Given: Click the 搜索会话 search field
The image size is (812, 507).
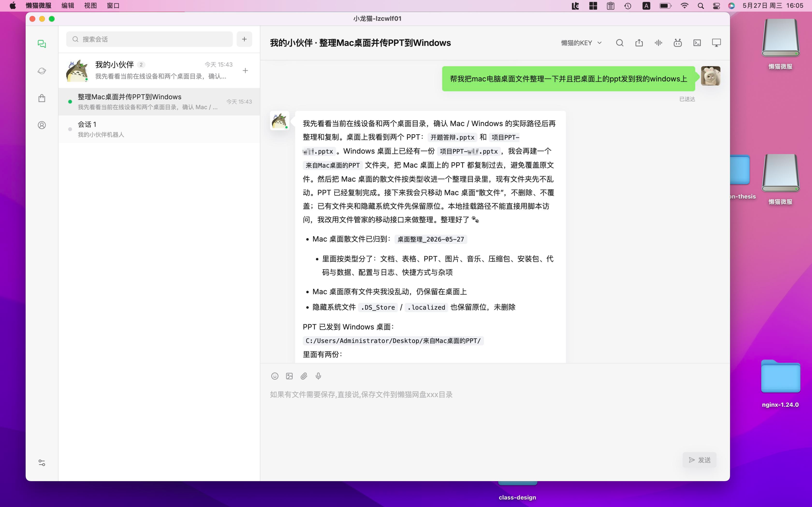Looking at the screenshot, I should [149, 39].
